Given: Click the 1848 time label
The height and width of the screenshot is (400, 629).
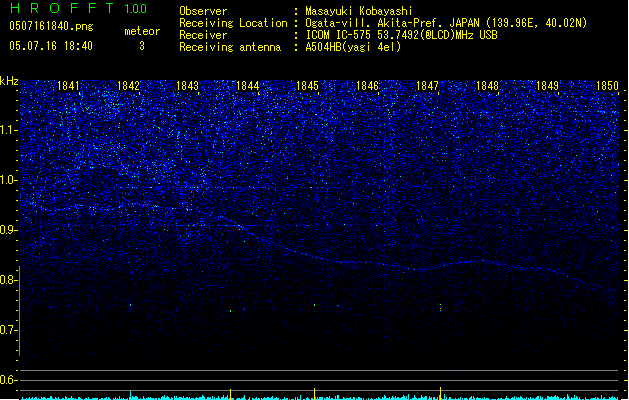Looking at the screenshot, I should click(487, 85).
